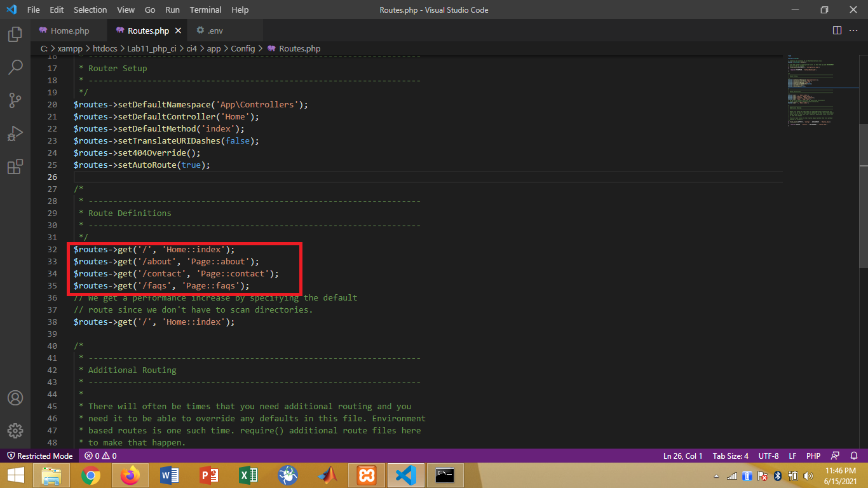Click Ln 26, Col 1 to go to line
The width and height of the screenshot is (868, 488).
(683, 456)
